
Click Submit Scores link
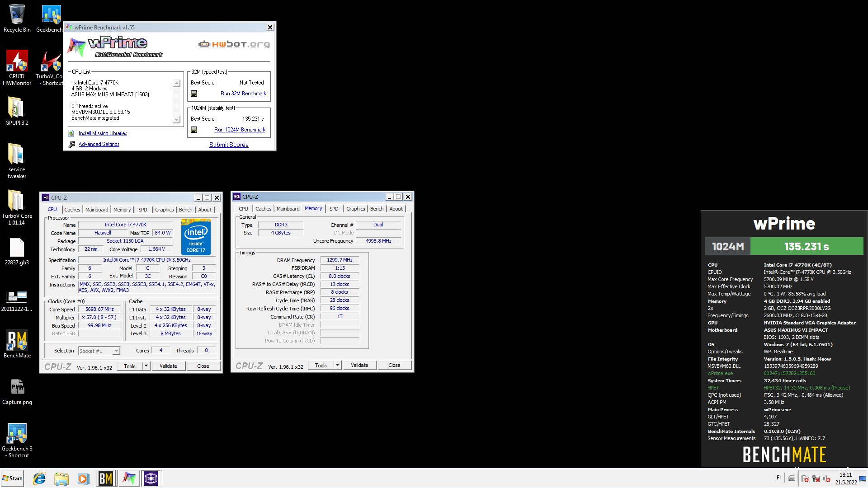tap(229, 145)
